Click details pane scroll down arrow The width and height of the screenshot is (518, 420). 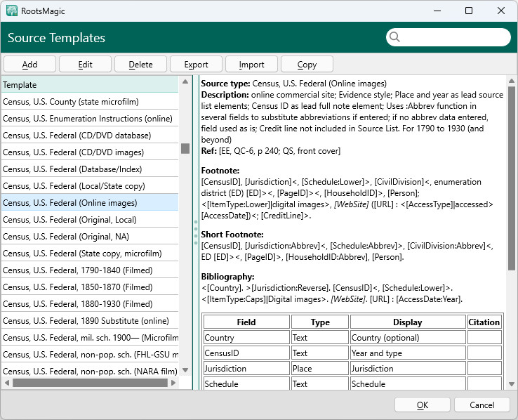[x=512, y=384]
